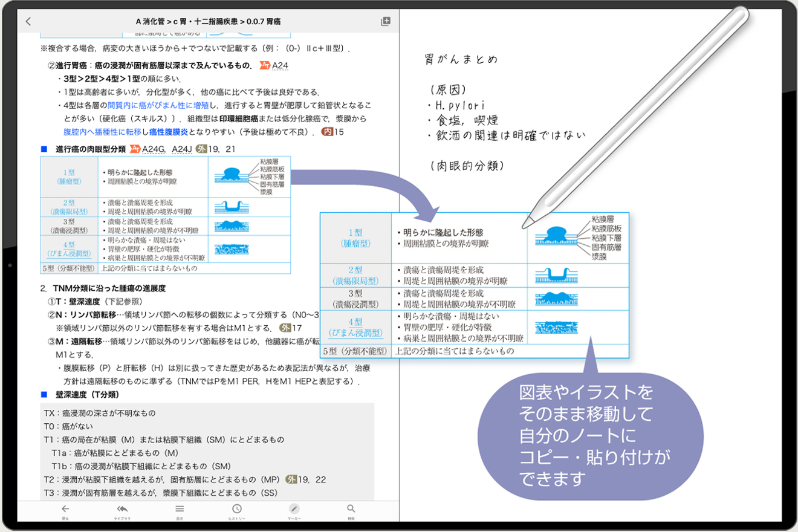Click the 外 badge beside T2 description
Screen dimensions: 798x532
[291, 479]
